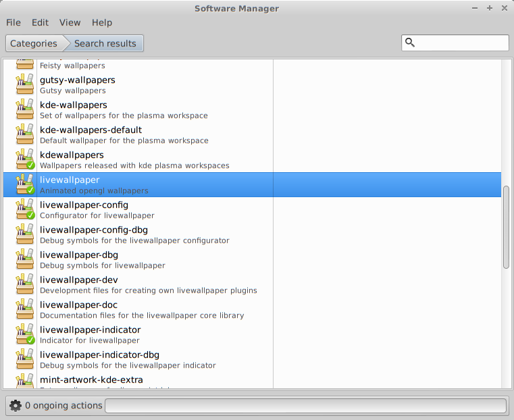Click the livewallpaper-dbg package icon

(24, 259)
